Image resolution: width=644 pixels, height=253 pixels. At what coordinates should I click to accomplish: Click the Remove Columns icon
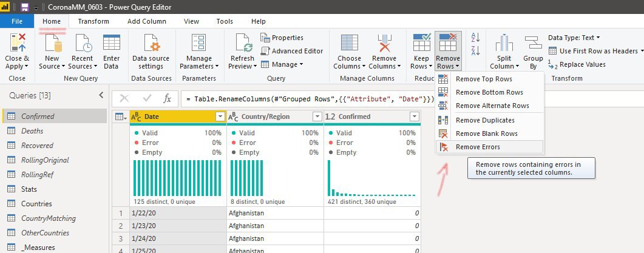click(x=384, y=42)
